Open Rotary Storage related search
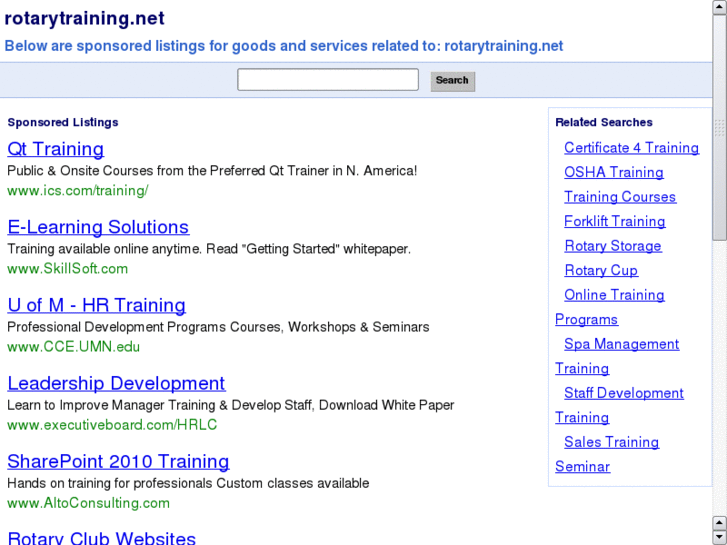The image size is (727, 545). [x=613, y=246]
